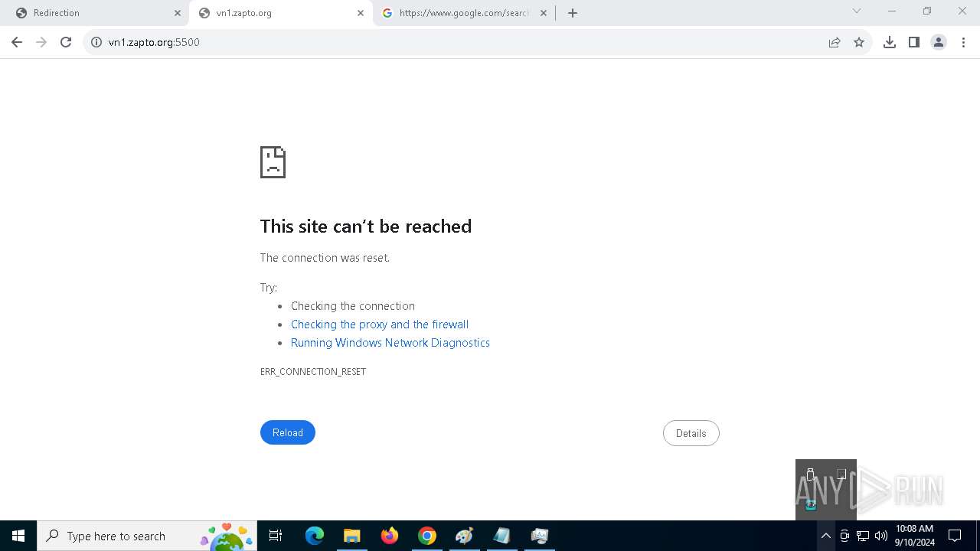Run Windows Network Diagnostics link
This screenshot has height=551, width=980.
tap(390, 343)
